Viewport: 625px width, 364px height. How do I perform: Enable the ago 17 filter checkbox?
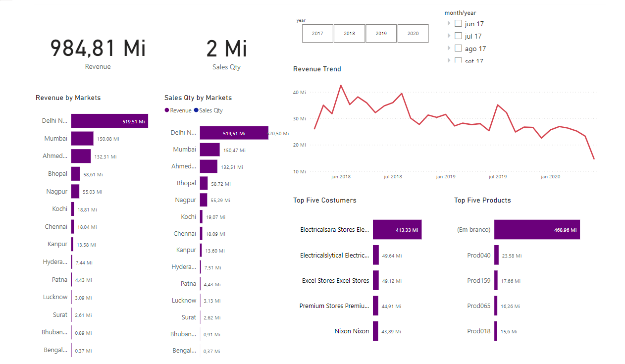458,48
